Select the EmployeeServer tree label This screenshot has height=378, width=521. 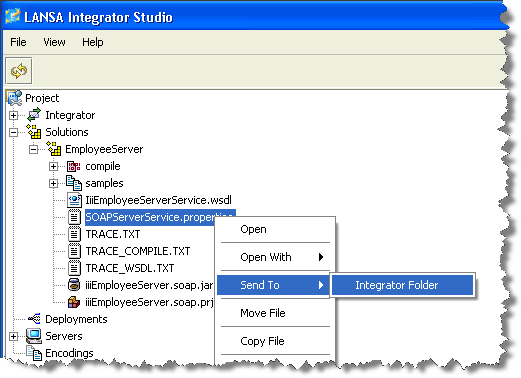tap(104, 149)
